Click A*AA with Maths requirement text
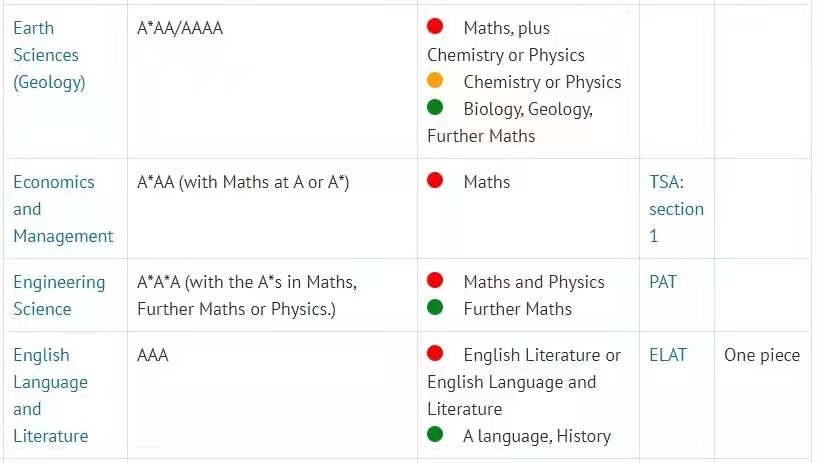This screenshot has width=820, height=463. click(x=243, y=182)
